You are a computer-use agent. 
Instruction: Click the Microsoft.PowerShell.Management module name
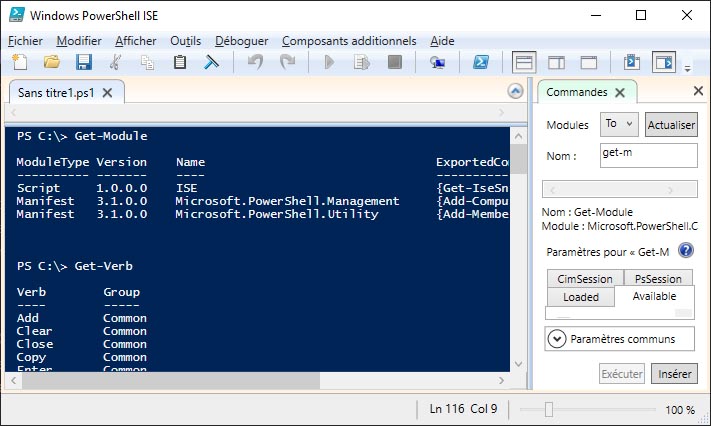[287, 201]
